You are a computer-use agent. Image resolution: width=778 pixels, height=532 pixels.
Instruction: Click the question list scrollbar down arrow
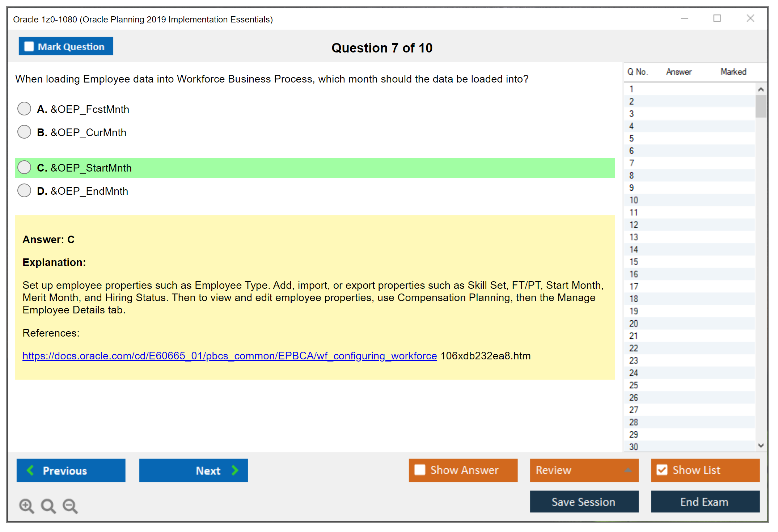tap(761, 446)
